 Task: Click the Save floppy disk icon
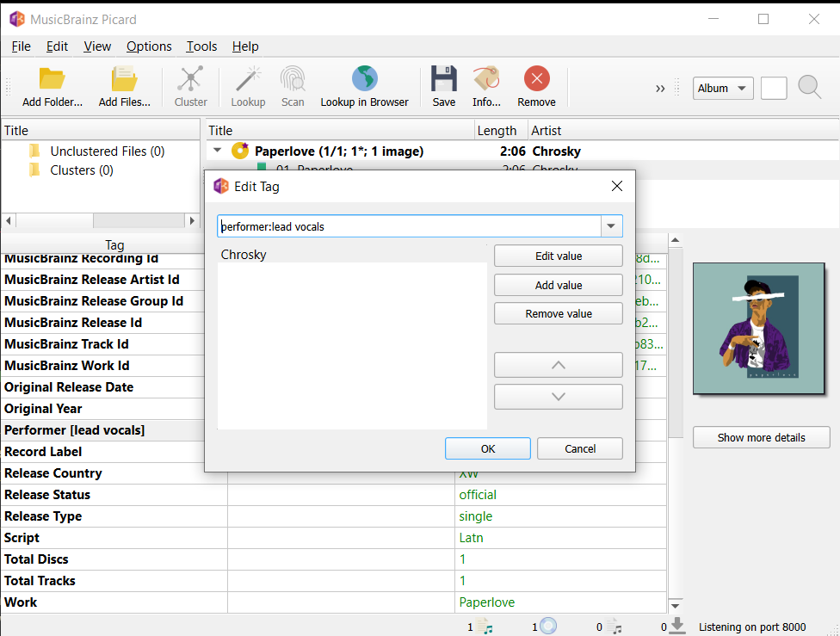tap(443, 79)
